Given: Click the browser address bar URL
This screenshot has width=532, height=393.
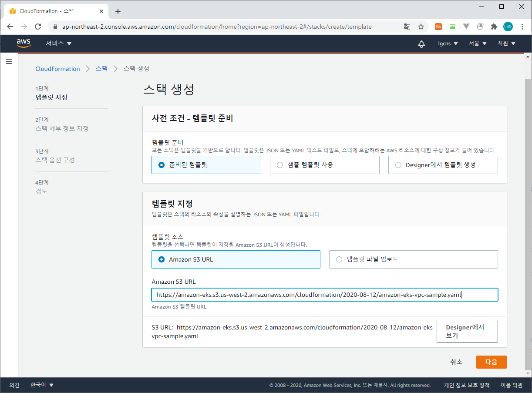Looking at the screenshot, I should coord(217,27).
